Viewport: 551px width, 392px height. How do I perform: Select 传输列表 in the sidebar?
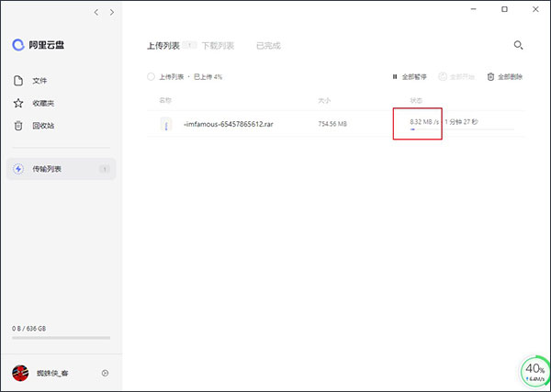62,169
